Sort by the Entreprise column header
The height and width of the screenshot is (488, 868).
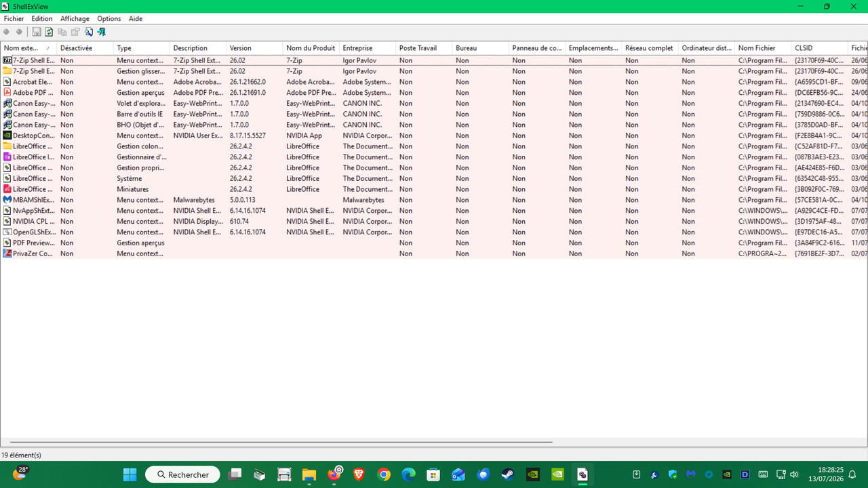tap(367, 48)
